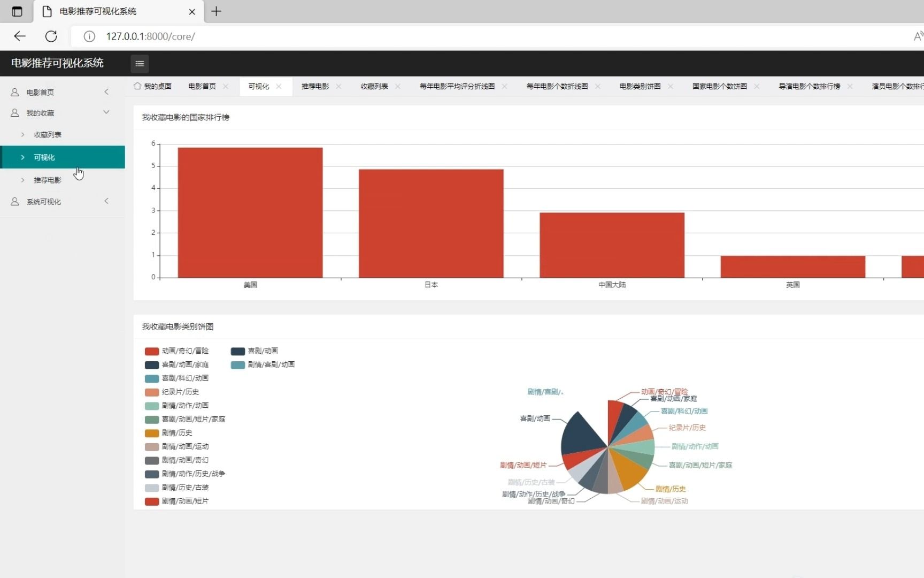Close the 导演电影个数排行榜 tab
924x578 pixels.
point(850,86)
